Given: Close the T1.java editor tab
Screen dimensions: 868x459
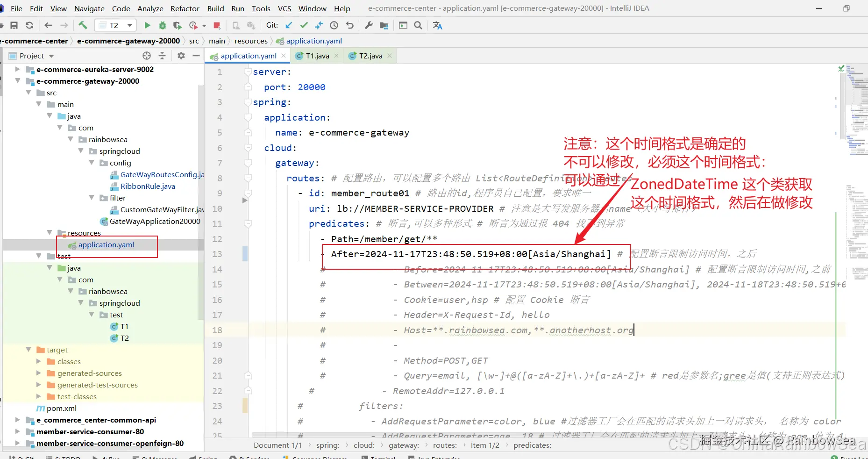Looking at the screenshot, I should [336, 56].
